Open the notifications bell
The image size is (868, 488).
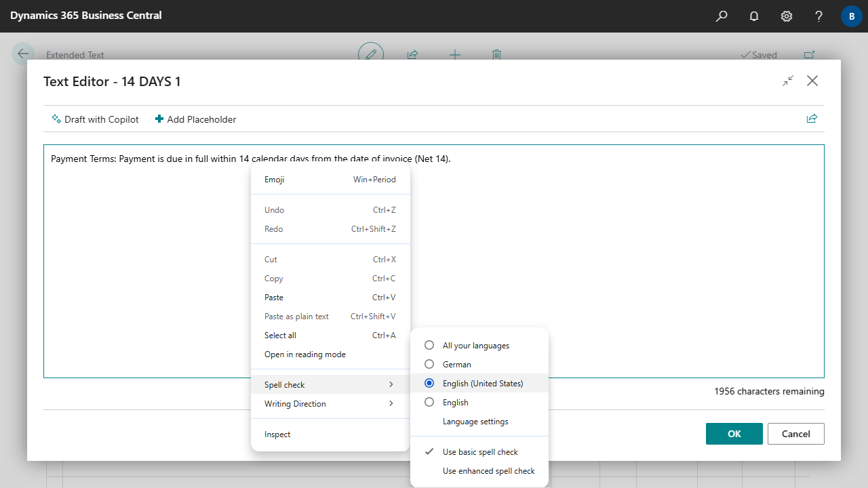[754, 16]
